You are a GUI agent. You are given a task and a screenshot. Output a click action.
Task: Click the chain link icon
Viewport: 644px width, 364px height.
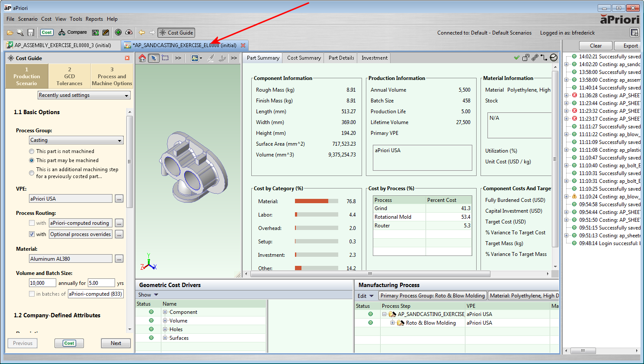pos(535,57)
